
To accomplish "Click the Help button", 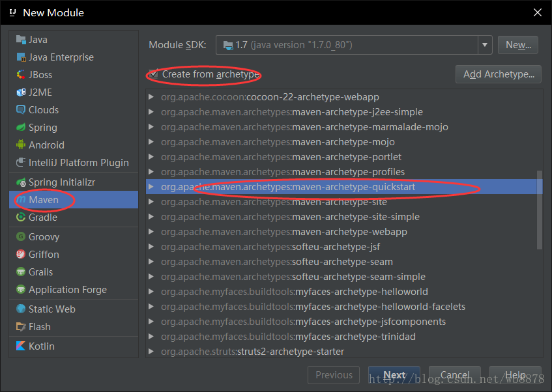I will [515, 375].
